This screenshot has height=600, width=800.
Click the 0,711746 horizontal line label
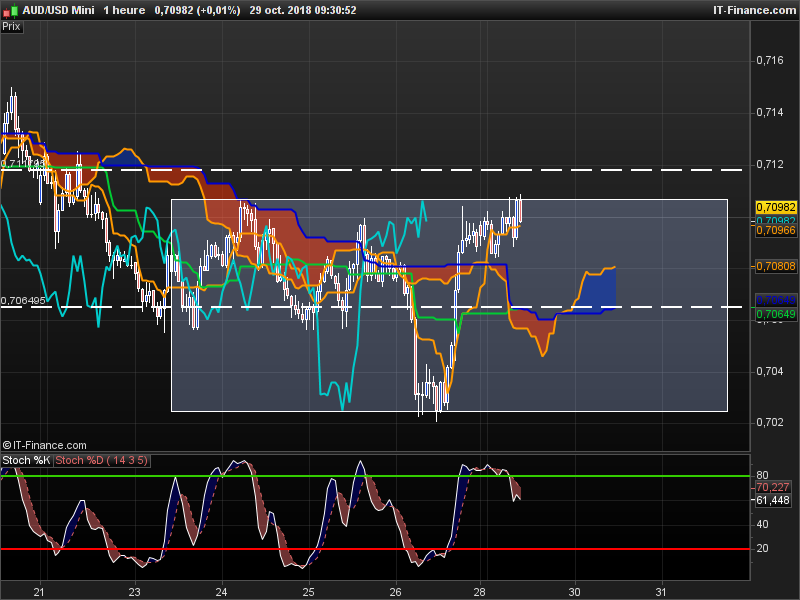point(23,163)
